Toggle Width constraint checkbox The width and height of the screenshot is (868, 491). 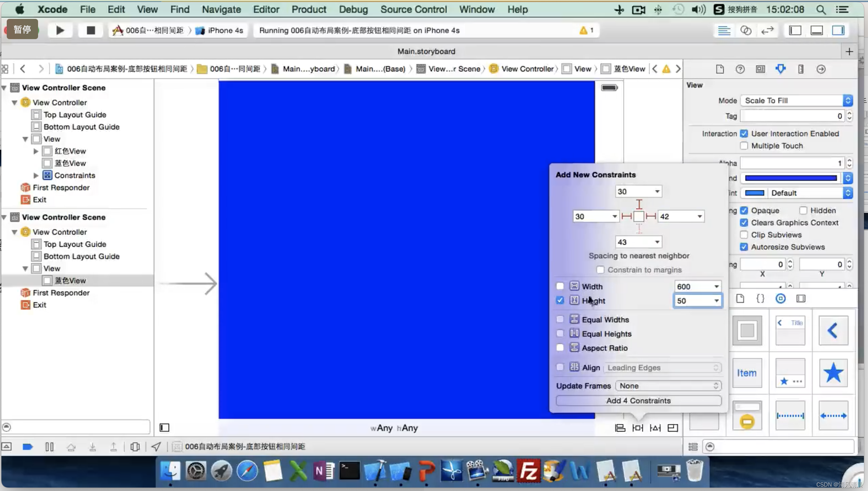pos(559,286)
